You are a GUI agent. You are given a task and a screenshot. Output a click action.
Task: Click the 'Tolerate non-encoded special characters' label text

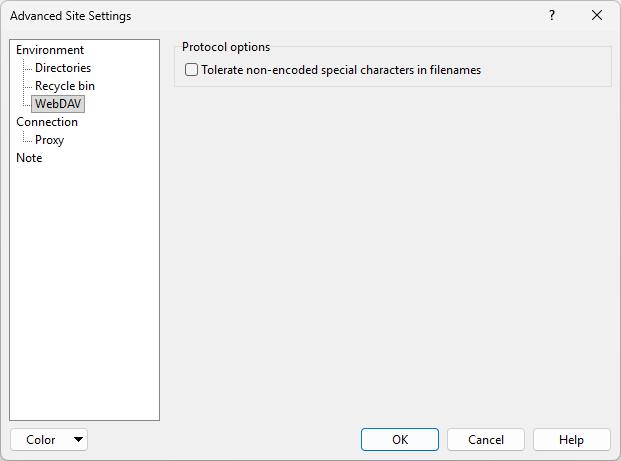[341, 70]
